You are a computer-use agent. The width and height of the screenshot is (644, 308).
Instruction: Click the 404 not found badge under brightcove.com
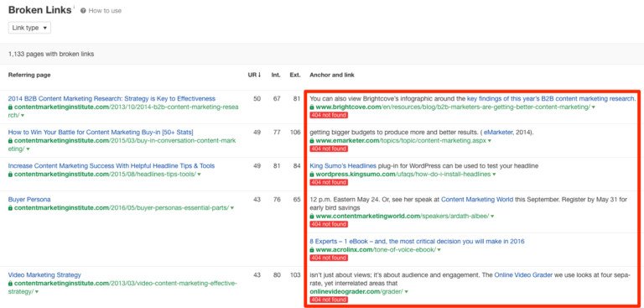[x=329, y=115]
